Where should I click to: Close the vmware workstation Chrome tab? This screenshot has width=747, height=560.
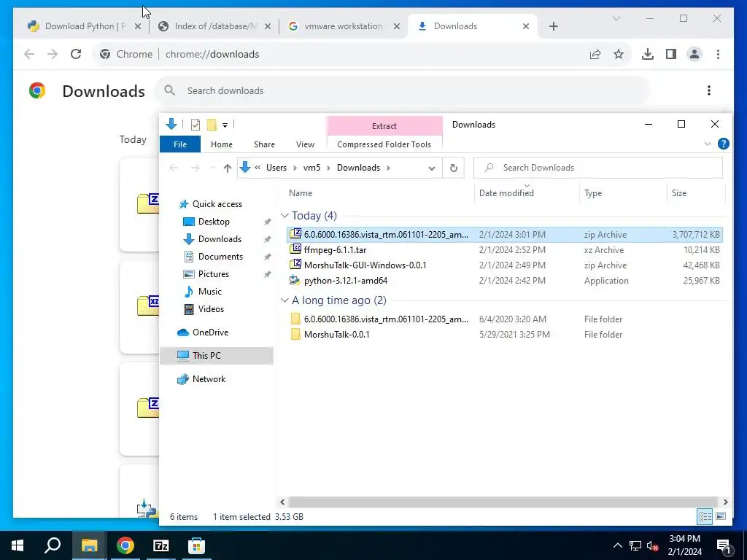[396, 26]
